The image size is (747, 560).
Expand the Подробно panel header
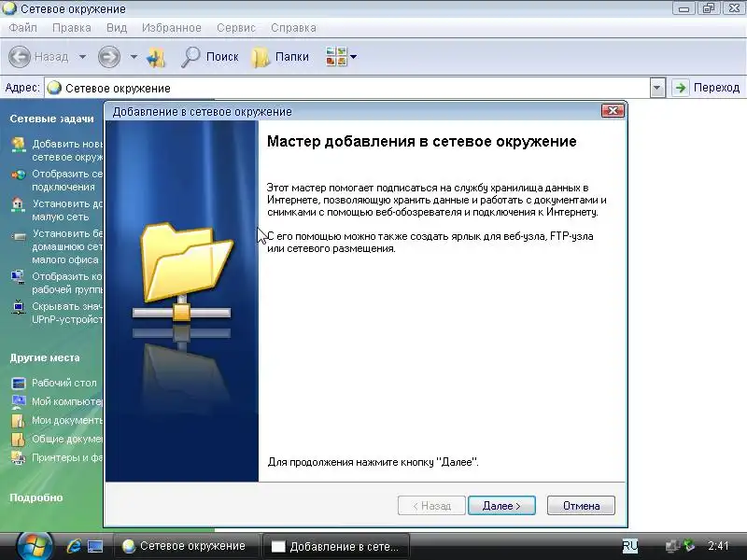click(36, 497)
